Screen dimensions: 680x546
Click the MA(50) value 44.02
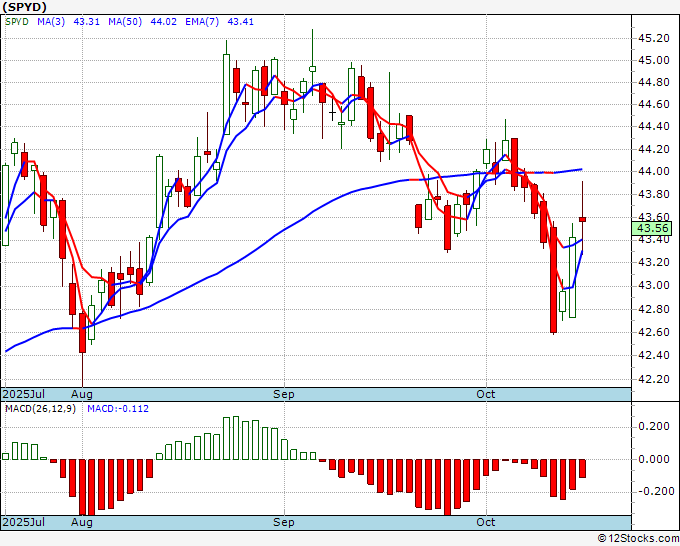tap(163, 22)
